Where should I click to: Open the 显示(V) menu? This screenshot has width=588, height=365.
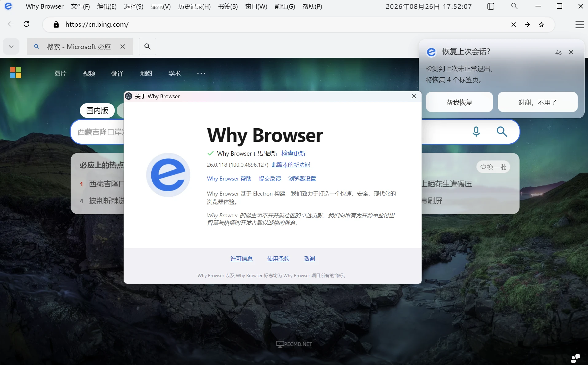point(161,6)
